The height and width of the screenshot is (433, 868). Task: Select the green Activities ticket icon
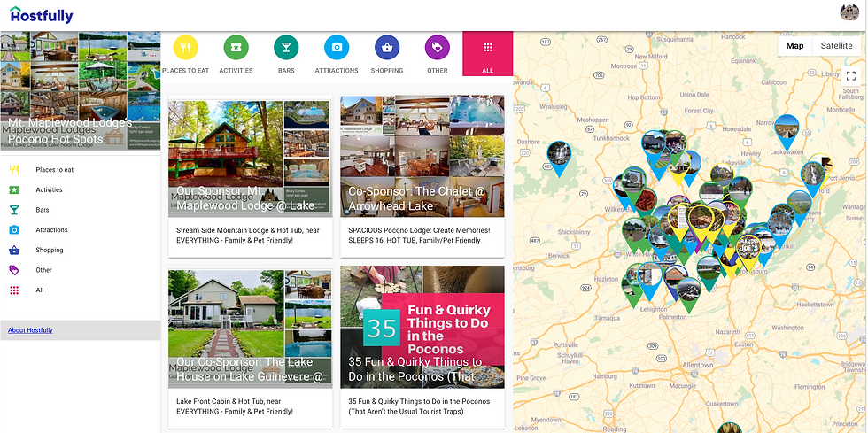pos(236,47)
